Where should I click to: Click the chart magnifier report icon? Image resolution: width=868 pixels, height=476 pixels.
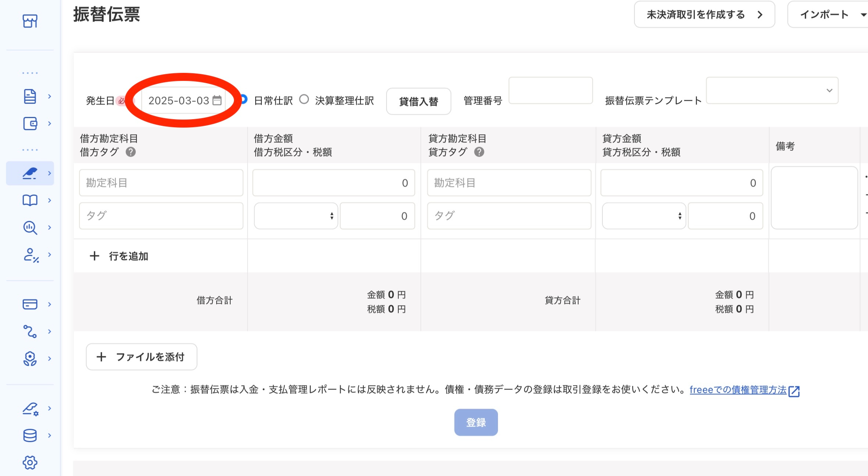[x=30, y=228]
